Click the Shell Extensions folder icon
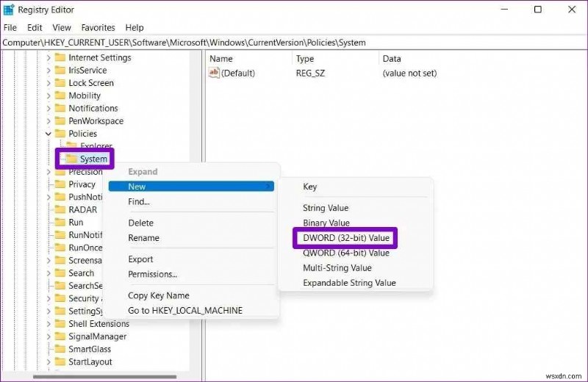Viewport: 588px width, 382px height. coord(60,323)
